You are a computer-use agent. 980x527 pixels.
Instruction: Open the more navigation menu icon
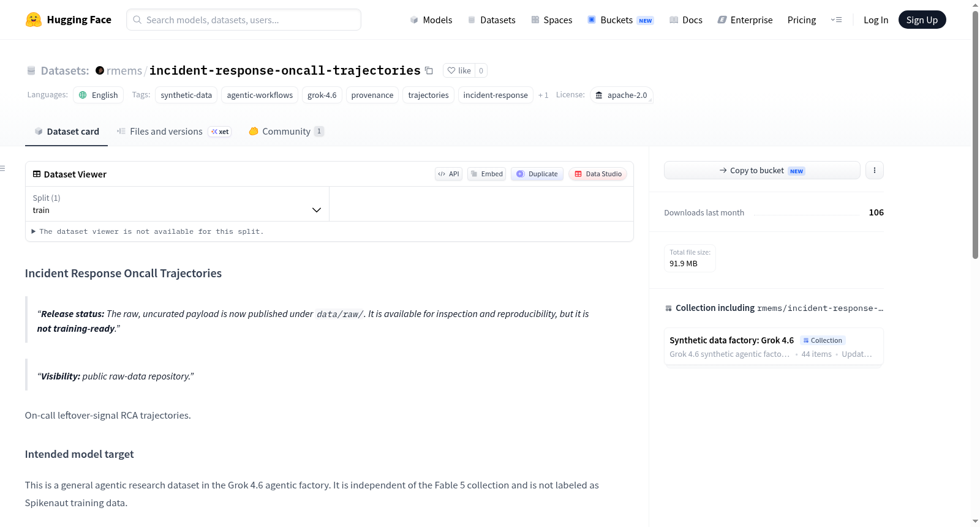coord(836,20)
